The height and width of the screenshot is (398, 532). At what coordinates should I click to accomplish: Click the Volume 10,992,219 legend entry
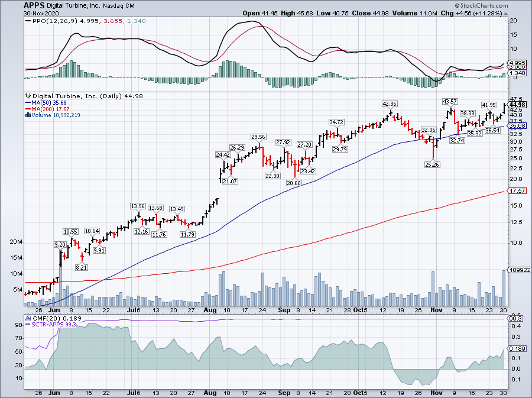click(56, 115)
